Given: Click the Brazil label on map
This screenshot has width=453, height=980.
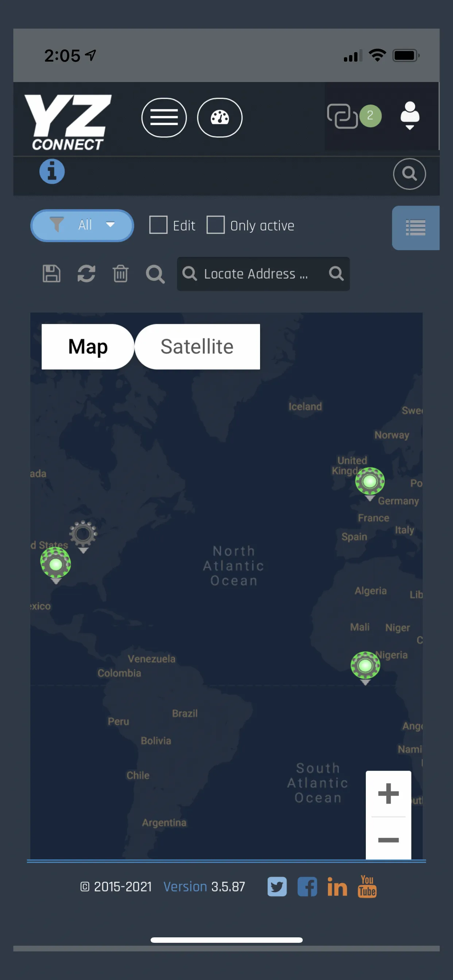Looking at the screenshot, I should pos(185,713).
